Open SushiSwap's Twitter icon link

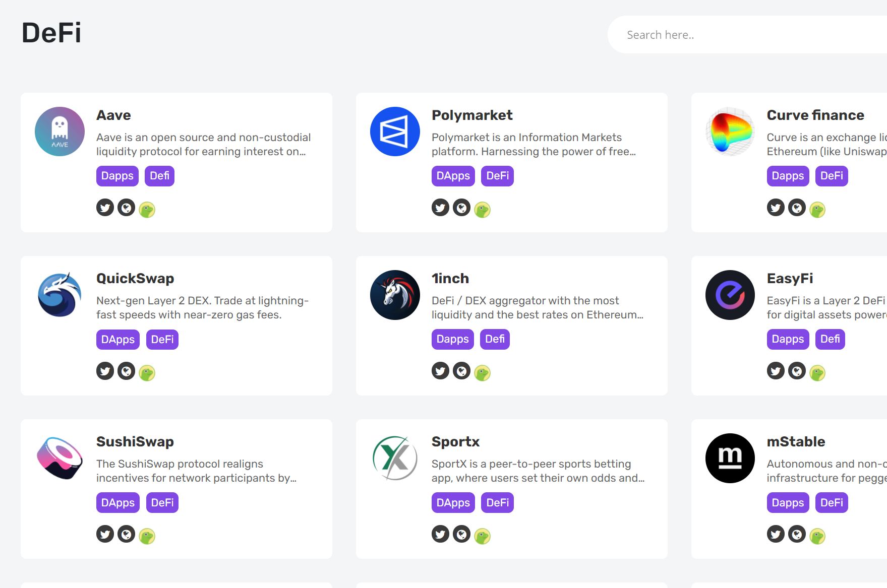(105, 534)
